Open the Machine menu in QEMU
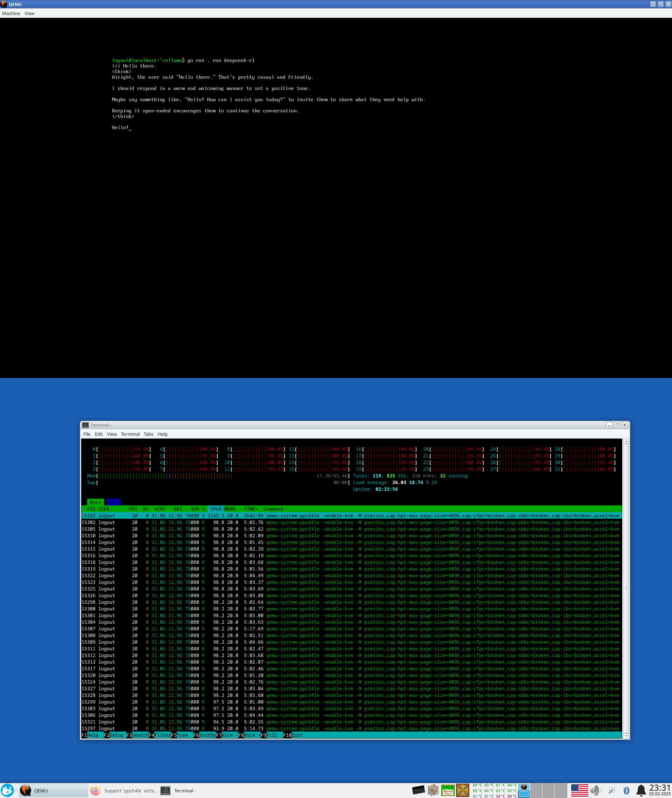The image size is (672, 798). [11, 13]
